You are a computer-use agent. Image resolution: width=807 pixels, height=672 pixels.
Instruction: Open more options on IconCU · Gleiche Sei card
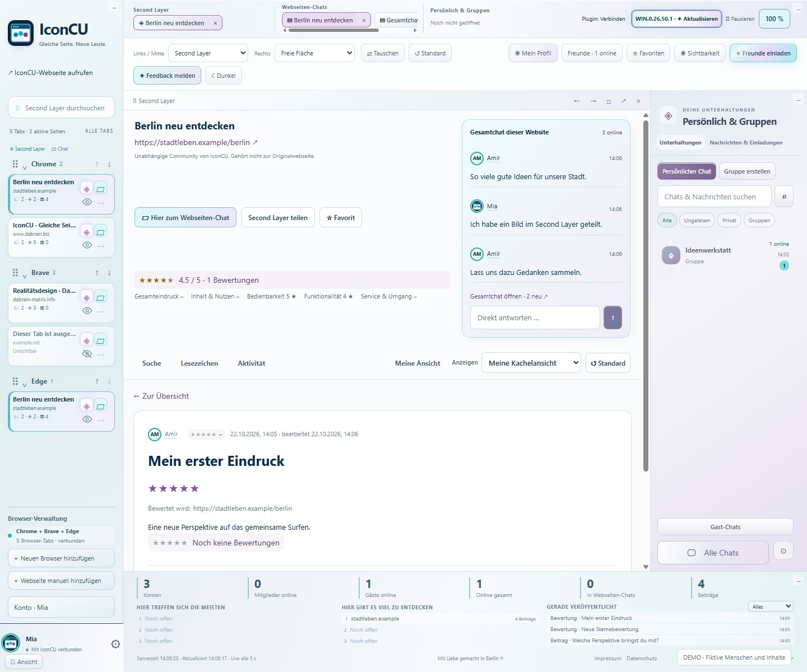(101, 246)
